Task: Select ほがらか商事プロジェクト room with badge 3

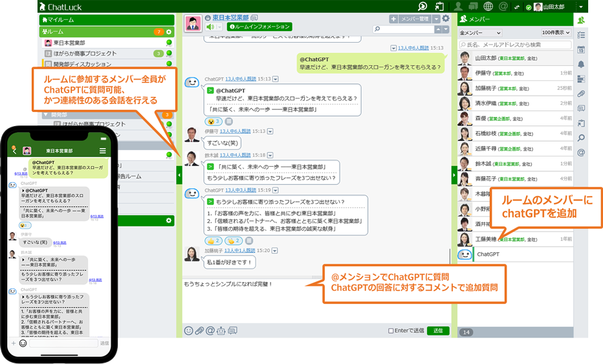Action: [107, 54]
